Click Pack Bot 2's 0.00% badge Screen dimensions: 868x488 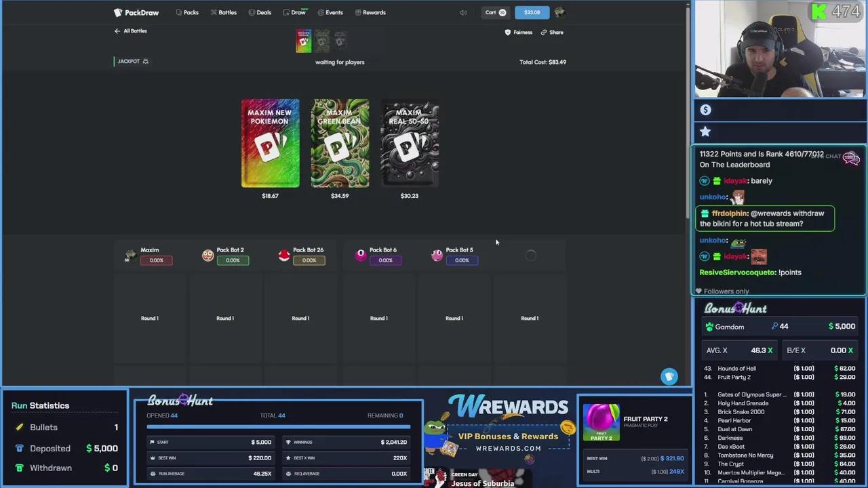(233, 260)
